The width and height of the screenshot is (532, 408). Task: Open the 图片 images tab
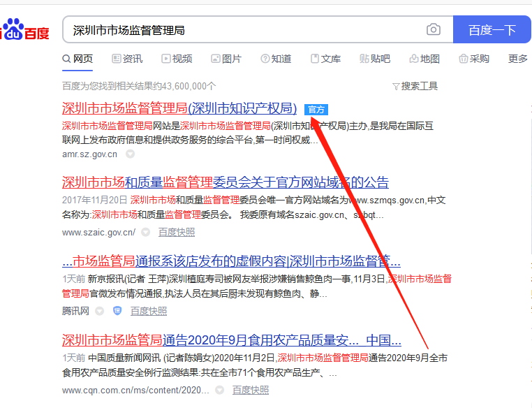point(226,59)
